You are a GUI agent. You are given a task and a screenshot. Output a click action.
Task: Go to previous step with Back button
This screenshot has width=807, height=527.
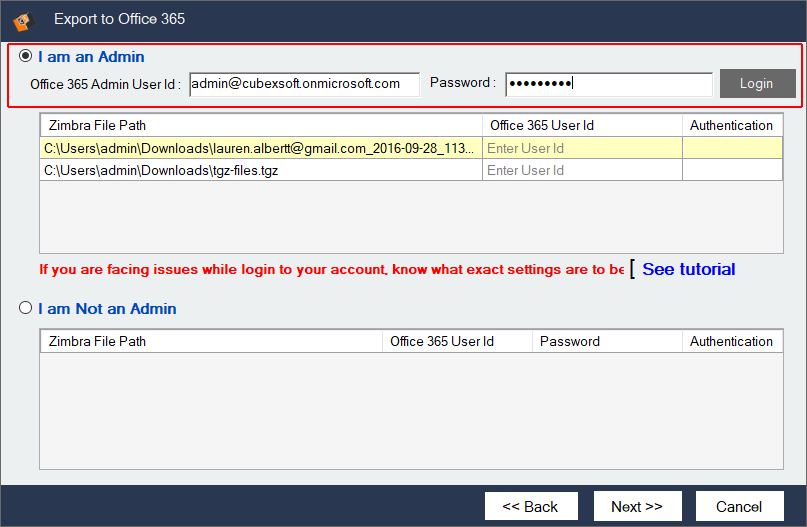530,506
